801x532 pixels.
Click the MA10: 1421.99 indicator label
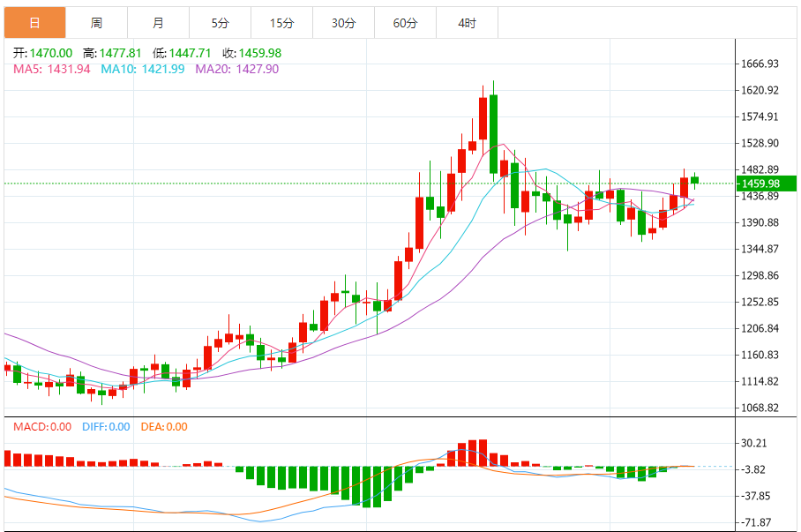pos(143,69)
